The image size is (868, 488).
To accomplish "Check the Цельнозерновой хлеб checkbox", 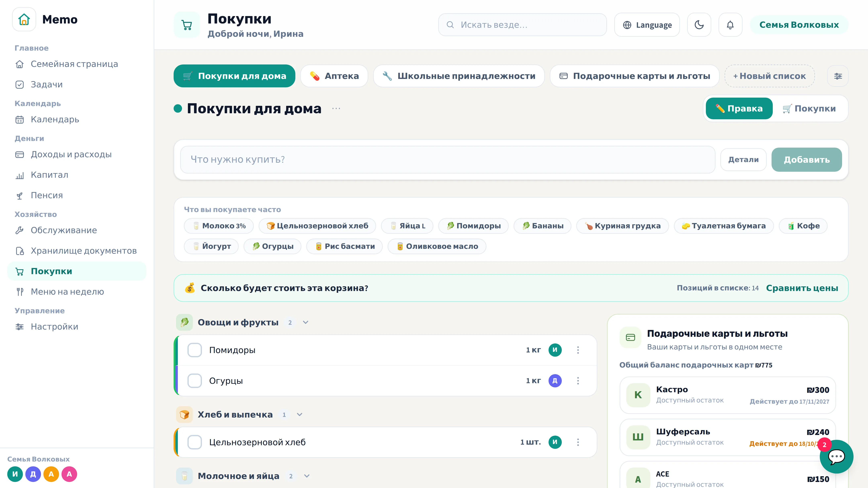I will click(x=194, y=442).
